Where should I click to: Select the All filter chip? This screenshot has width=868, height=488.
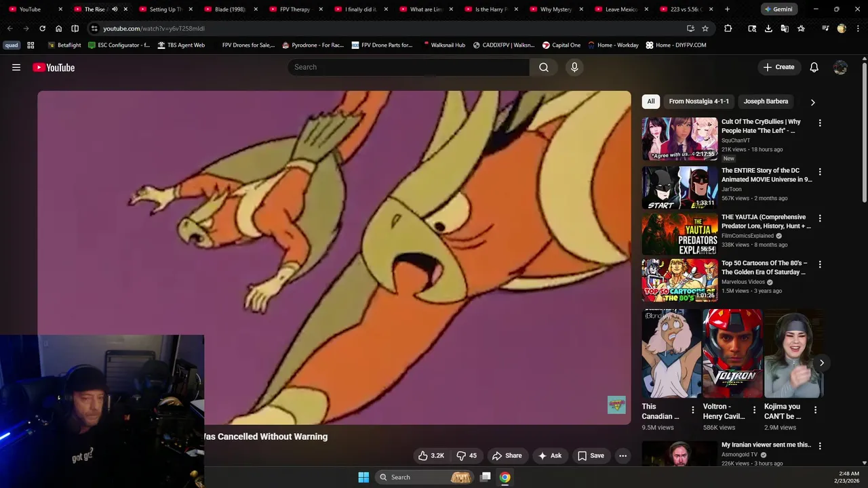(651, 102)
